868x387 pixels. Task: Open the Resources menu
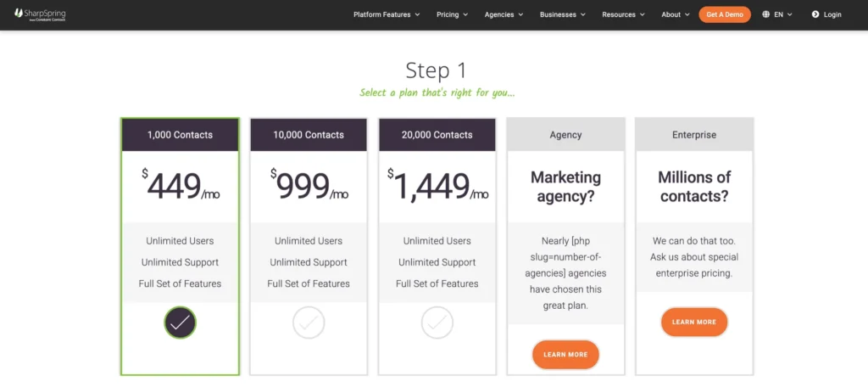(623, 14)
